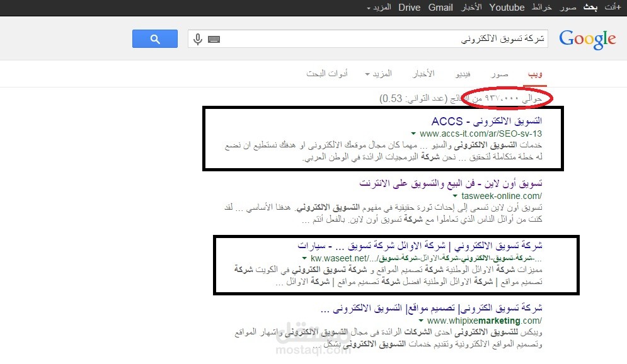This screenshot has width=627, height=364.
Task: Select the ويب (Web) results tab
Action: point(535,74)
